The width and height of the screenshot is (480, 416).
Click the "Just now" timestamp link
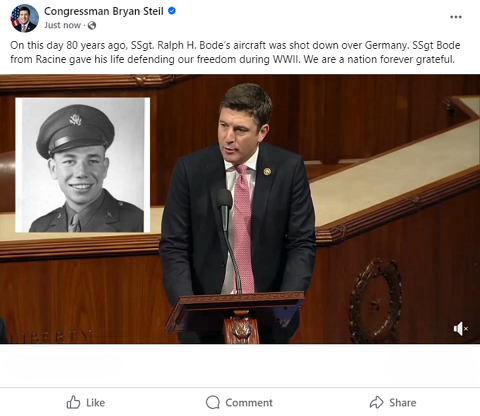pos(62,25)
